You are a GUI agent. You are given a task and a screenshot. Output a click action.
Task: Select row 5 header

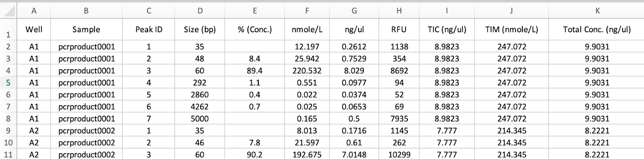[8, 83]
